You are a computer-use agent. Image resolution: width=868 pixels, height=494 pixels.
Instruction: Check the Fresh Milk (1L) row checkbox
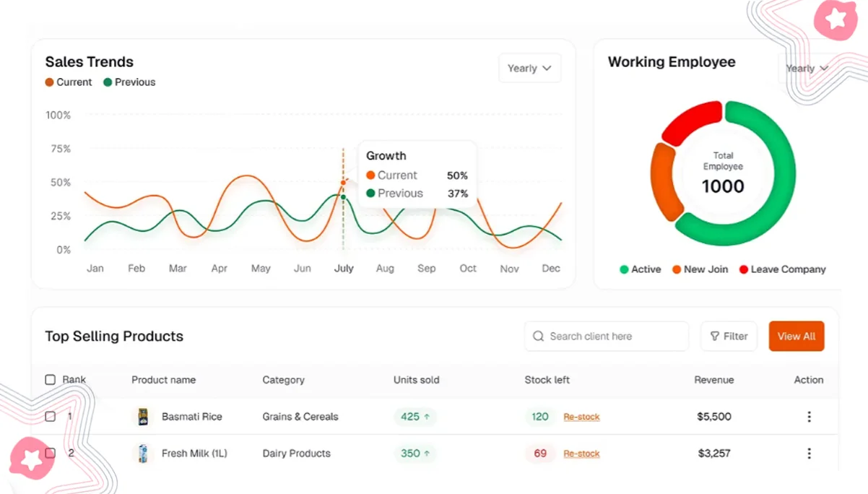point(50,453)
